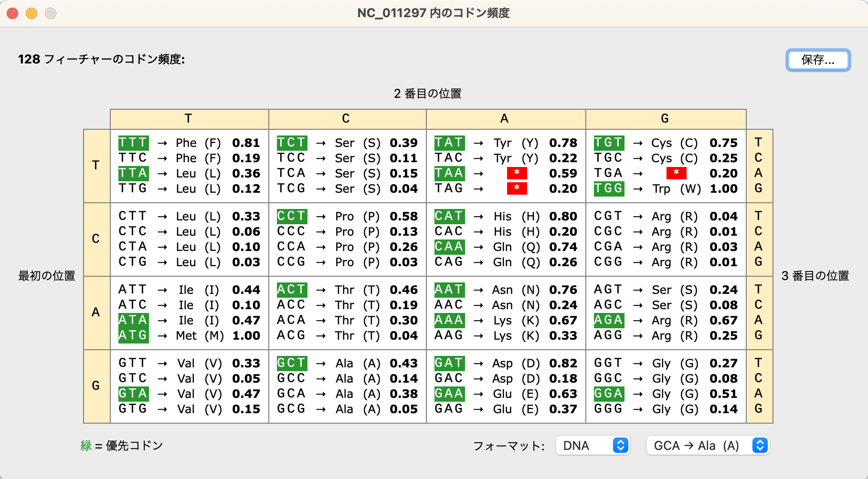Click the green highlighted TTT cell
The image size is (868, 479).
133,143
